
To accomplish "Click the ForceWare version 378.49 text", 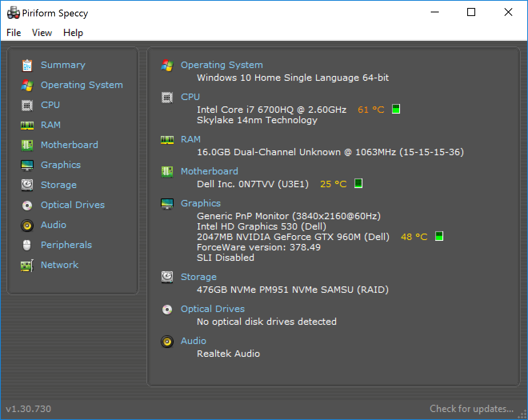I will pyautogui.click(x=258, y=247).
